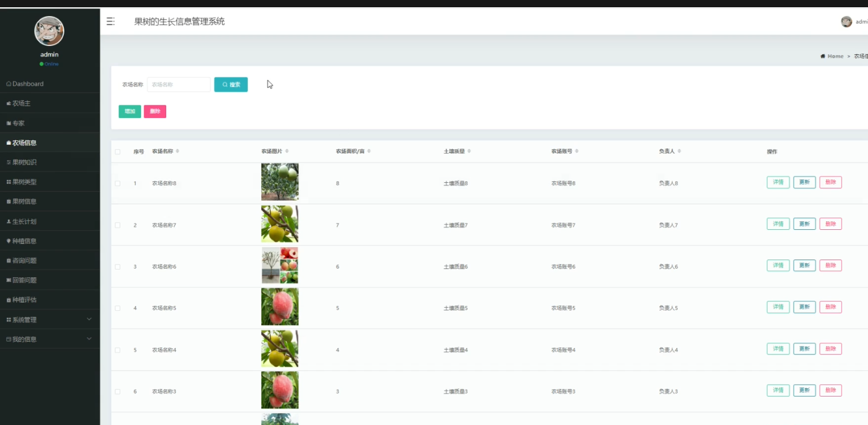868x425 pixels.
Task: Check the box for row 农场名称7
Action: coord(118,225)
